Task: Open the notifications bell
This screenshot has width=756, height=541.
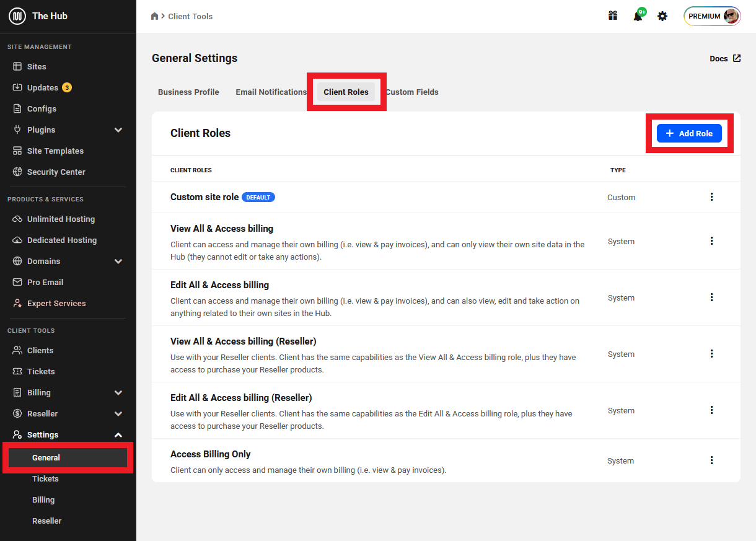Action: pos(638,16)
